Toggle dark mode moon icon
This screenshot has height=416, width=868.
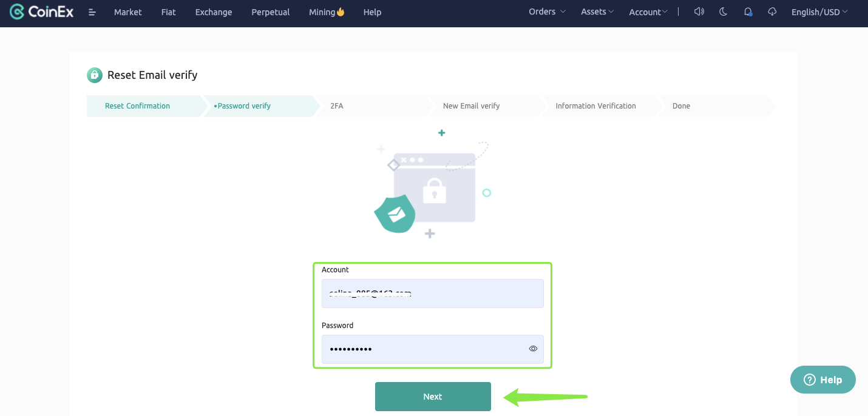(723, 12)
